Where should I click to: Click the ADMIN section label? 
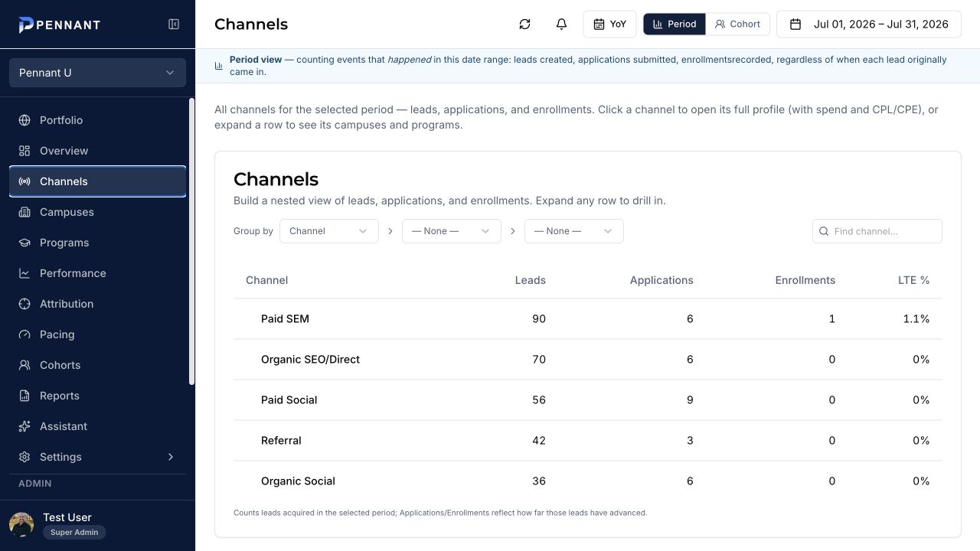(x=35, y=484)
